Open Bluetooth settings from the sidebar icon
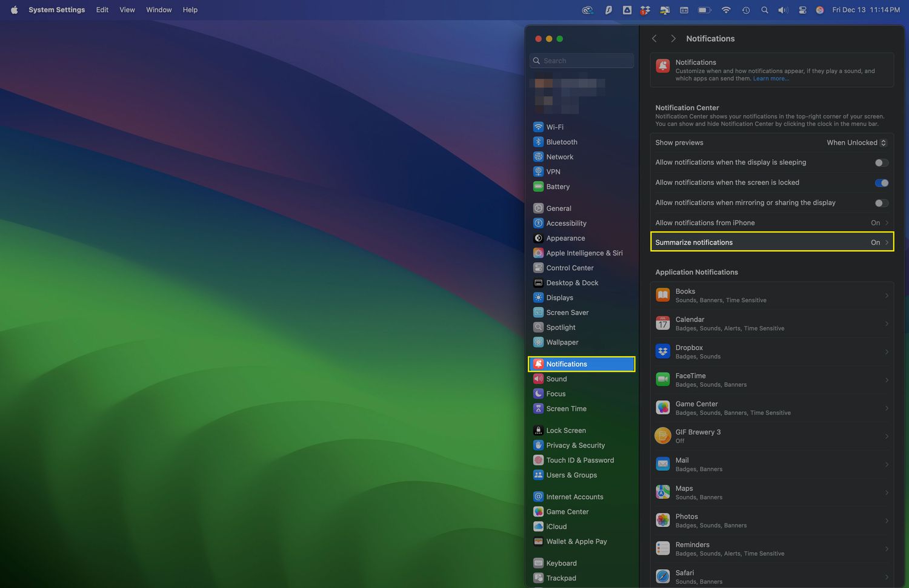The image size is (909, 588). click(538, 142)
